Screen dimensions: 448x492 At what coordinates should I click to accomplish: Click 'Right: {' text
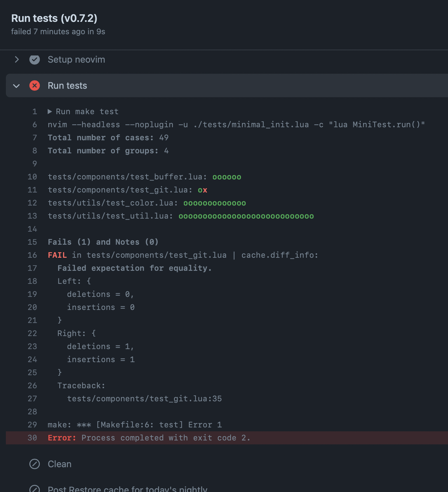coord(77,333)
